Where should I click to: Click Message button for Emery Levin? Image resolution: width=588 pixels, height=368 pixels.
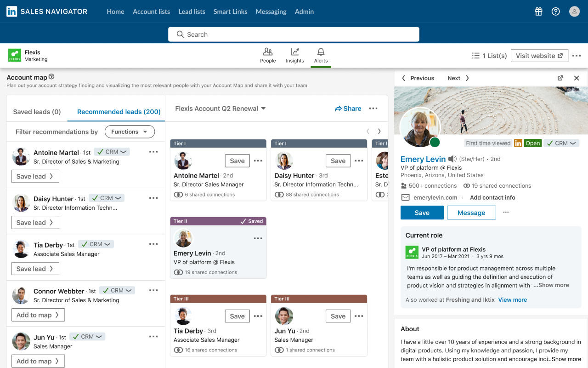pyautogui.click(x=471, y=213)
